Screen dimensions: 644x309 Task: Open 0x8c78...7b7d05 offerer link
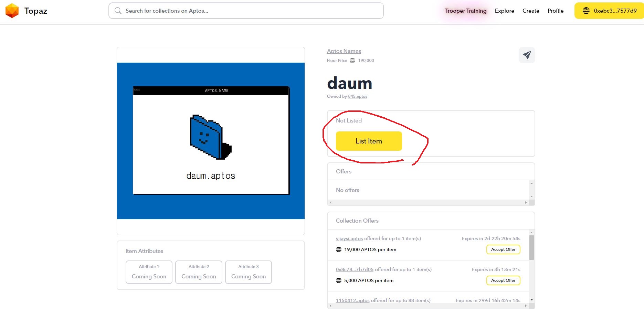click(355, 269)
